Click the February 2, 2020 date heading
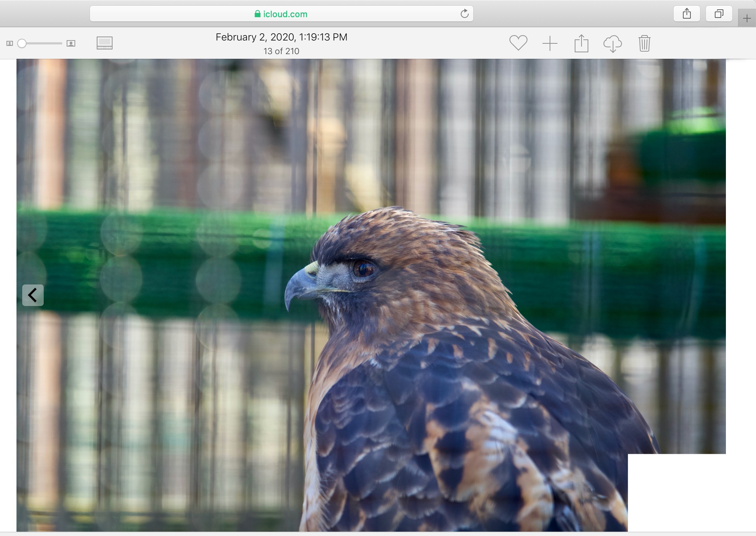 (281, 37)
